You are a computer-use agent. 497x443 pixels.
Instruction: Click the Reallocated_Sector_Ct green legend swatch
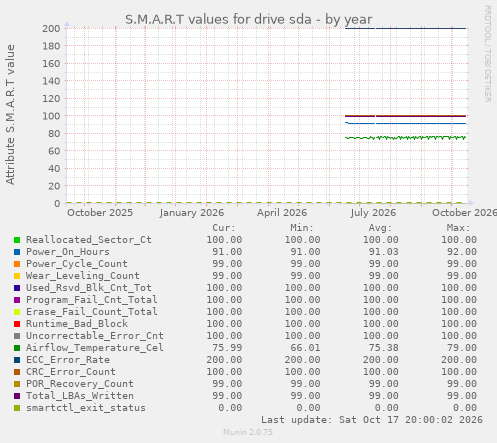(x=17, y=240)
